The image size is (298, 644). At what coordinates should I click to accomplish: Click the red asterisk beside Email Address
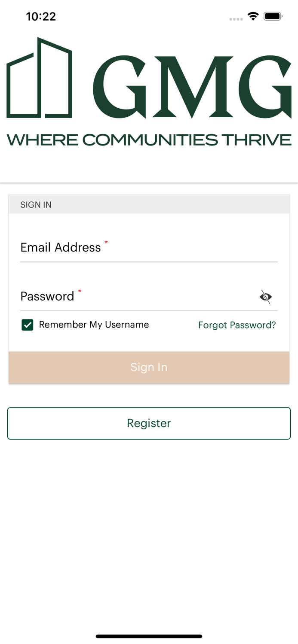pyautogui.click(x=106, y=243)
